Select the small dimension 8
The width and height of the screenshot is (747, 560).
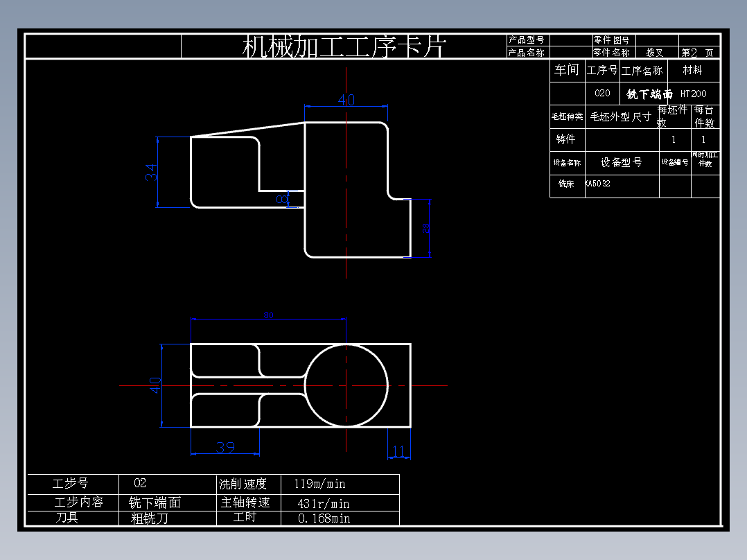[282, 199]
